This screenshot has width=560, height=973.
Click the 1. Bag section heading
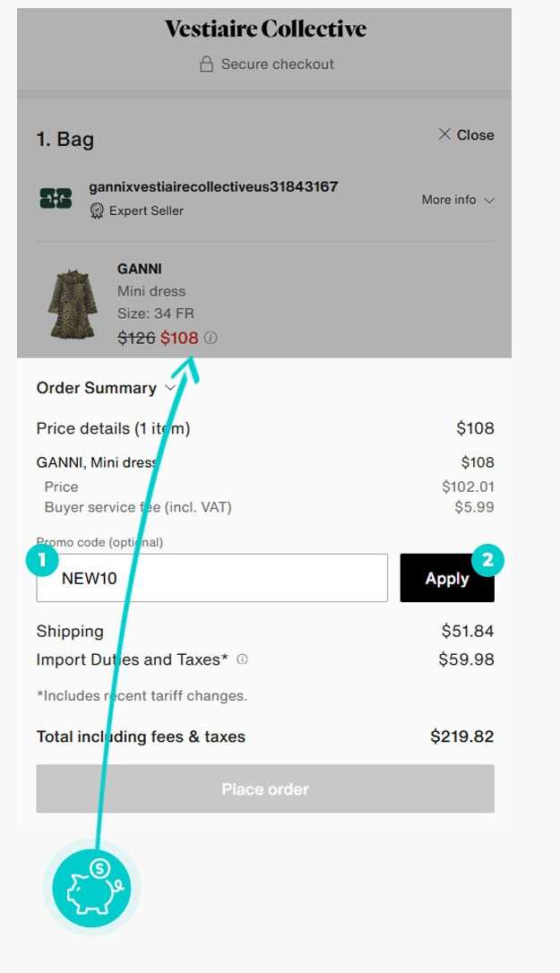[65, 140]
